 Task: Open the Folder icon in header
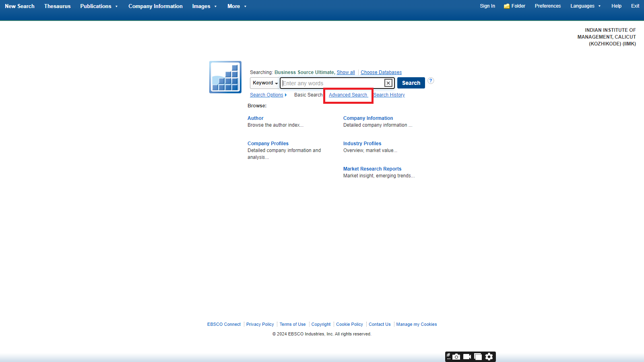tap(514, 6)
